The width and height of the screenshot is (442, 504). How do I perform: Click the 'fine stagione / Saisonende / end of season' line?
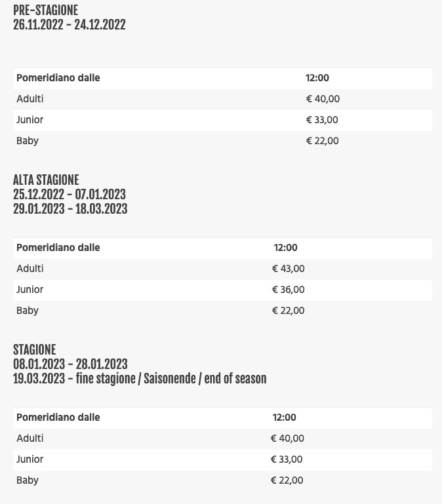pyautogui.click(x=140, y=379)
